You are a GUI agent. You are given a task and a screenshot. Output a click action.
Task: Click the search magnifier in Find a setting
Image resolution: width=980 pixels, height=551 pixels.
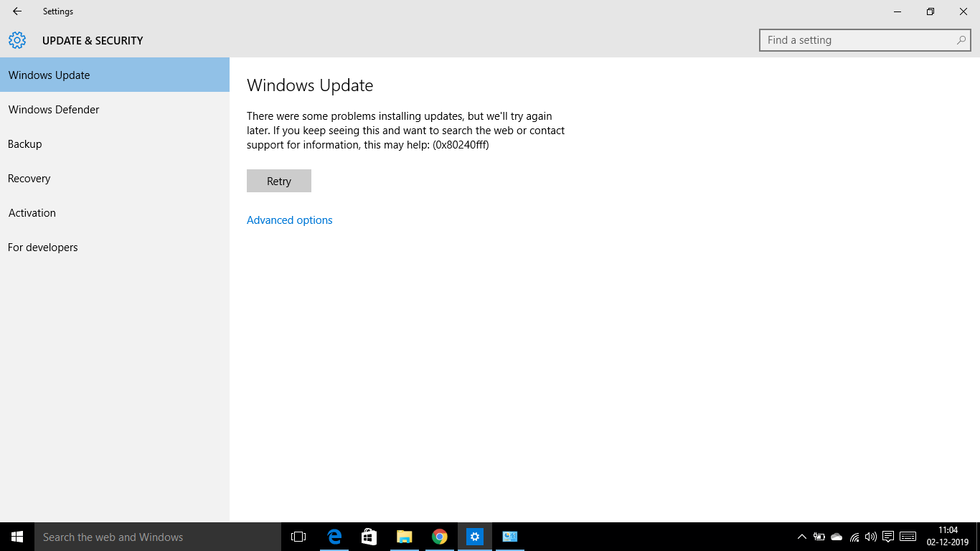[x=961, y=40]
